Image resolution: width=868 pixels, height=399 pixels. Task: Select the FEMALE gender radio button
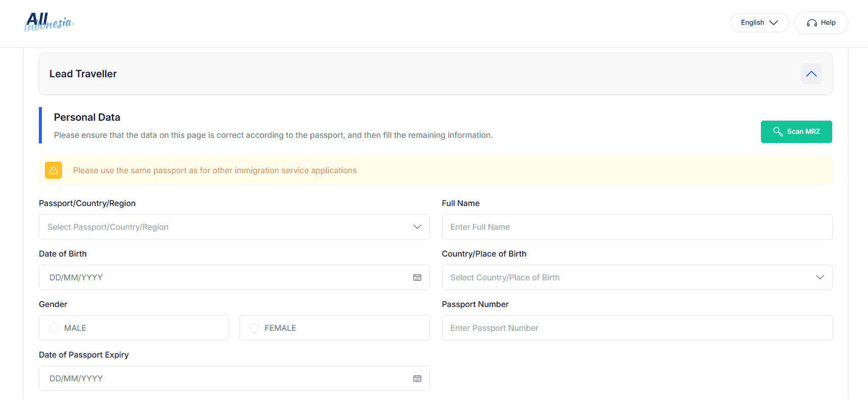[255, 328]
